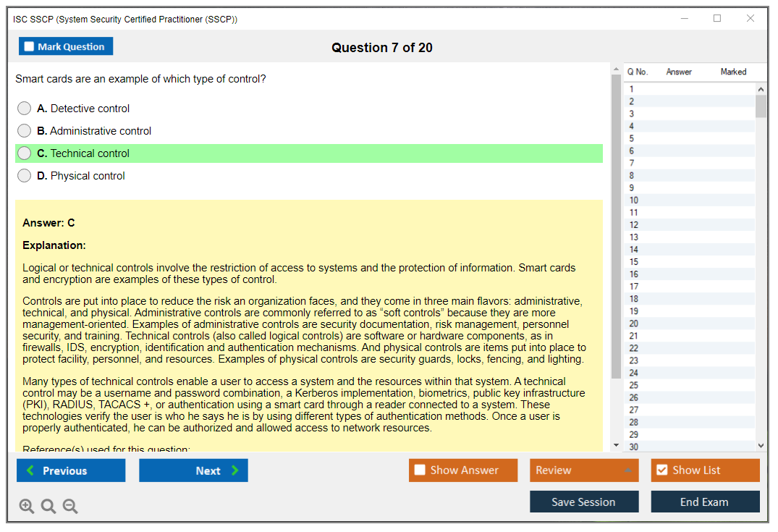Click the zoom in magnifier icon
The width and height of the screenshot is (778, 532).
(x=27, y=507)
